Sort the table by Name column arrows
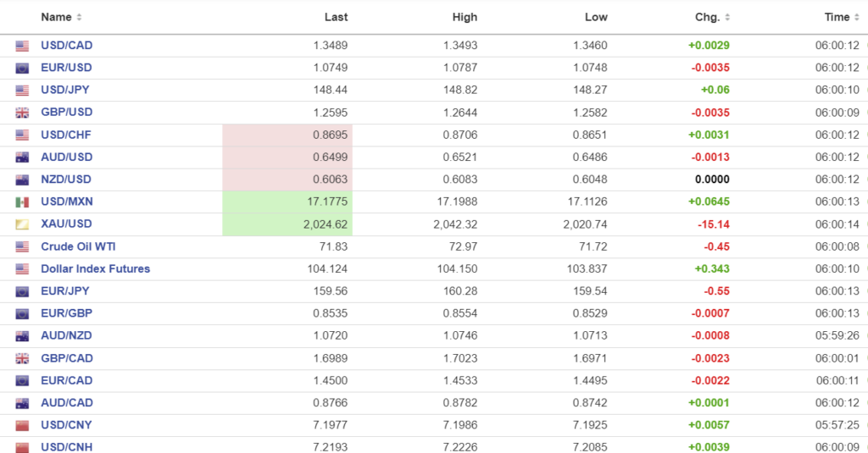 [x=79, y=18]
